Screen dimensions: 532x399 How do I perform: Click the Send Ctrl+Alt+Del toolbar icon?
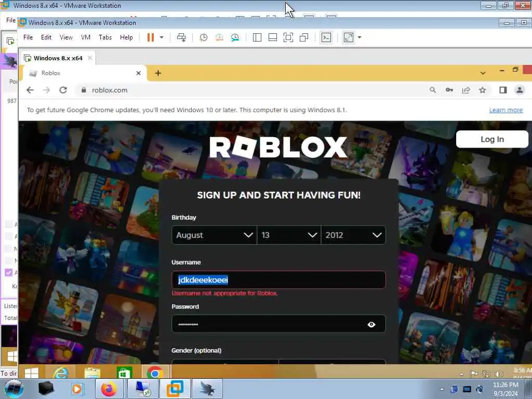coord(181,37)
